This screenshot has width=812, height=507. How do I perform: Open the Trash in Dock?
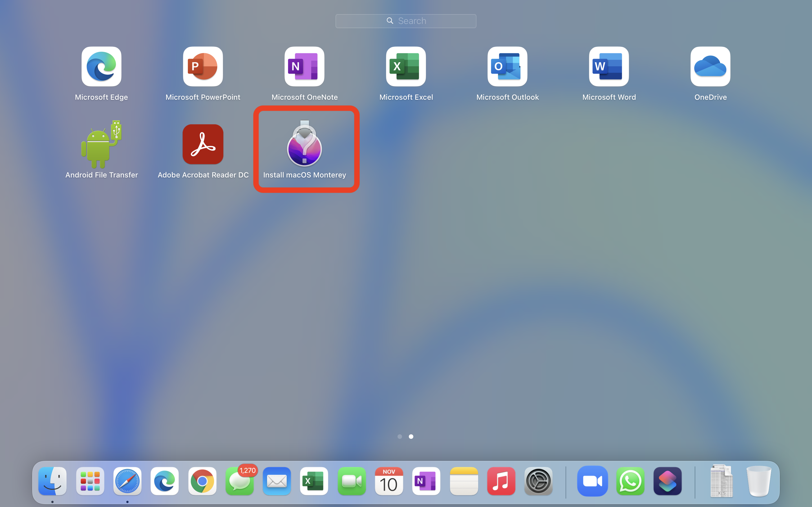758,481
